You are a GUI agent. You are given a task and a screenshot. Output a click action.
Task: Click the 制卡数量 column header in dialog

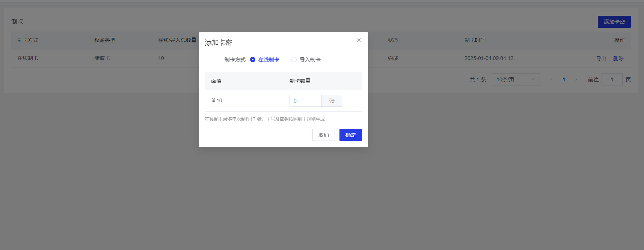tap(300, 81)
